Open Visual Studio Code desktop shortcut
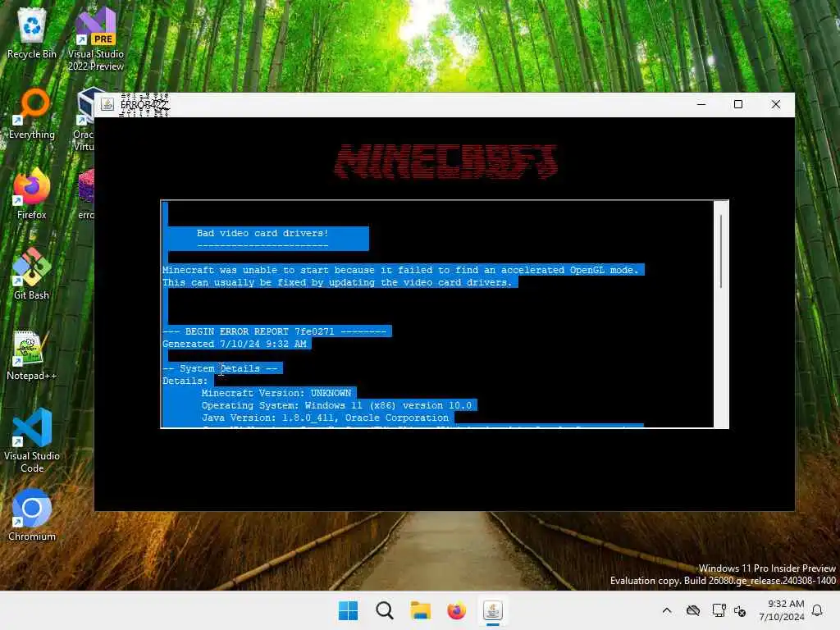 click(32, 441)
